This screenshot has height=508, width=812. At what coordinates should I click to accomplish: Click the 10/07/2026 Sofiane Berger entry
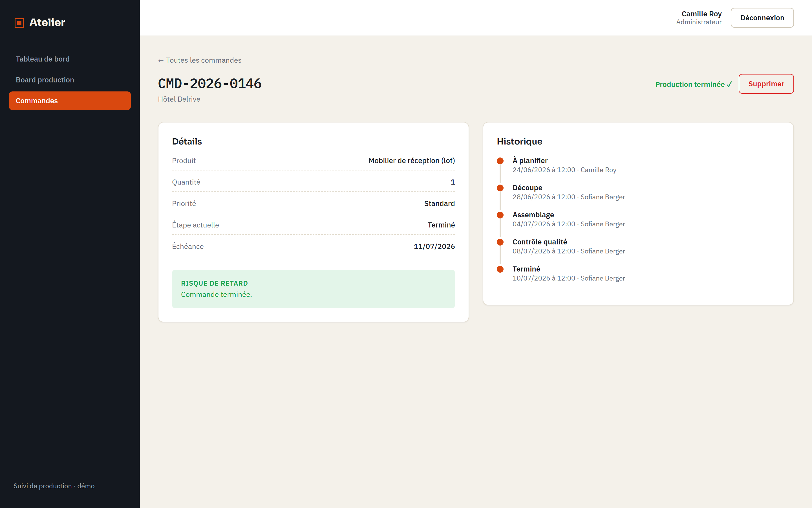(x=568, y=278)
